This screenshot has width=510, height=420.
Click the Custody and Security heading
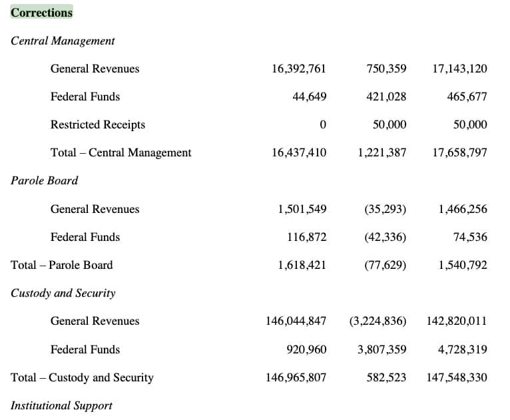coord(63,294)
